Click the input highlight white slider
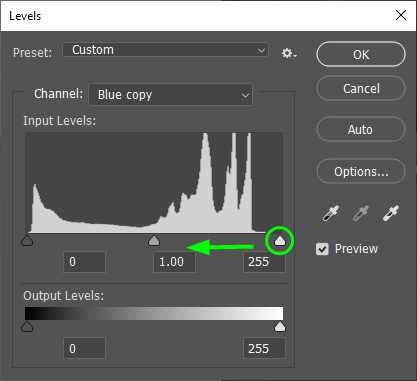The width and height of the screenshot is (417, 381). pos(280,240)
